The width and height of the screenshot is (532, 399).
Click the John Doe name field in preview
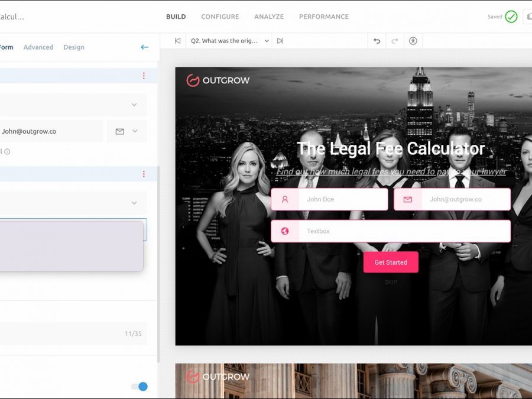(329, 199)
